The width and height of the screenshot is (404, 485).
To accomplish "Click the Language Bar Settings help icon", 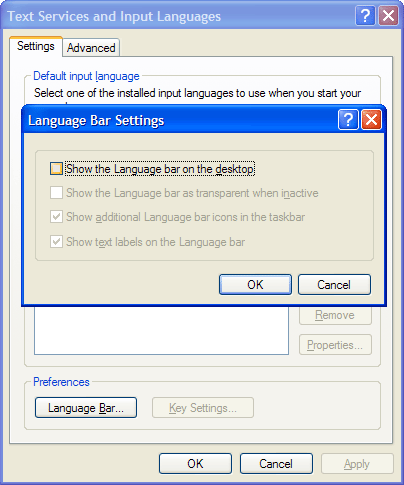I will pos(348,120).
